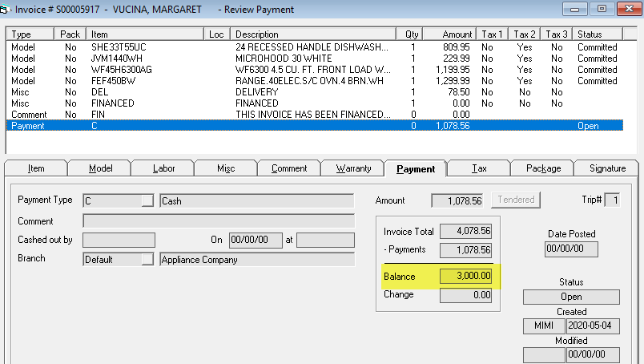
Task: Click the Invoice Total value field
Action: [465, 231]
